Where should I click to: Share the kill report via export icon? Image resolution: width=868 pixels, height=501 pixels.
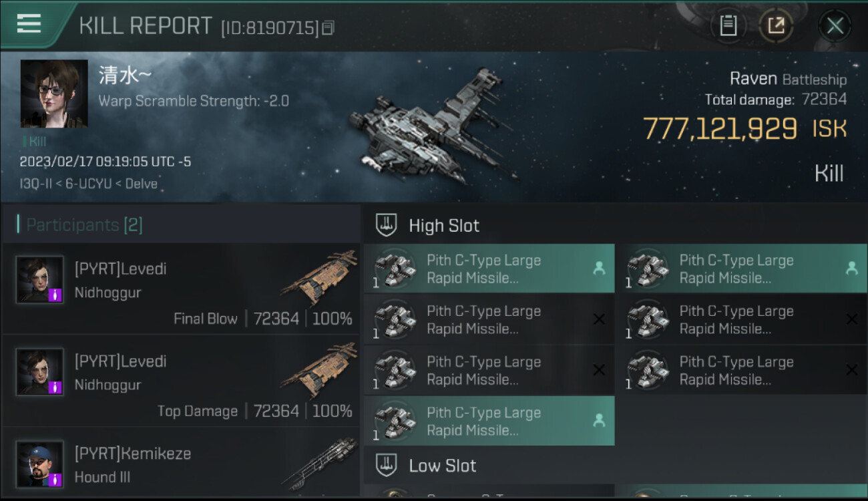click(776, 26)
